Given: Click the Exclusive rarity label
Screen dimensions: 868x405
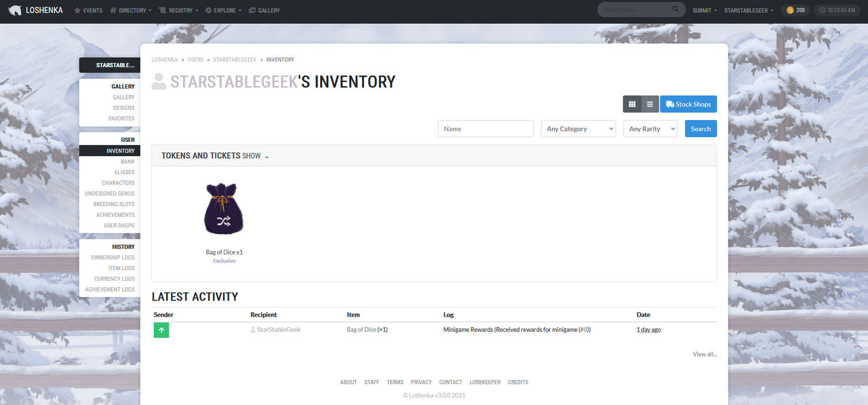Looking at the screenshot, I should [224, 261].
